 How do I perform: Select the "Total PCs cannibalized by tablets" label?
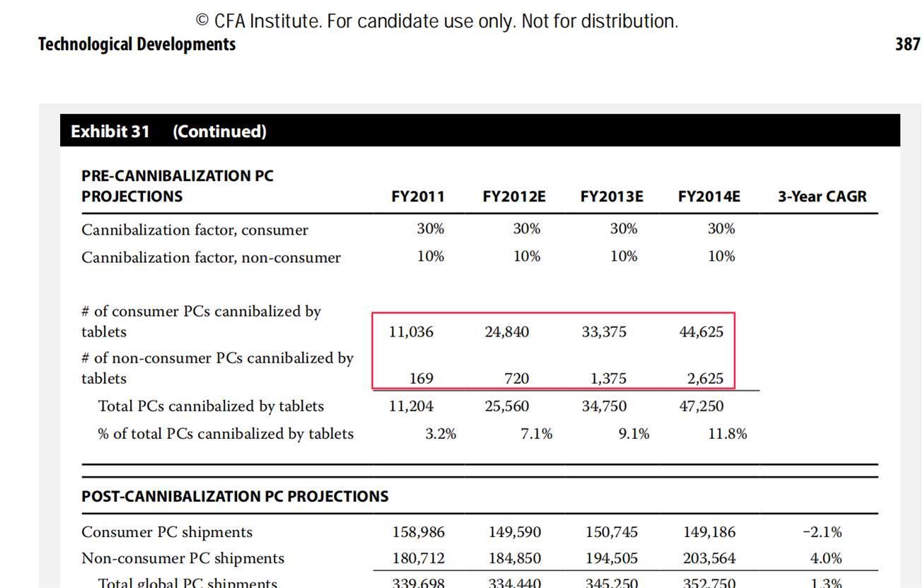pos(211,406)
